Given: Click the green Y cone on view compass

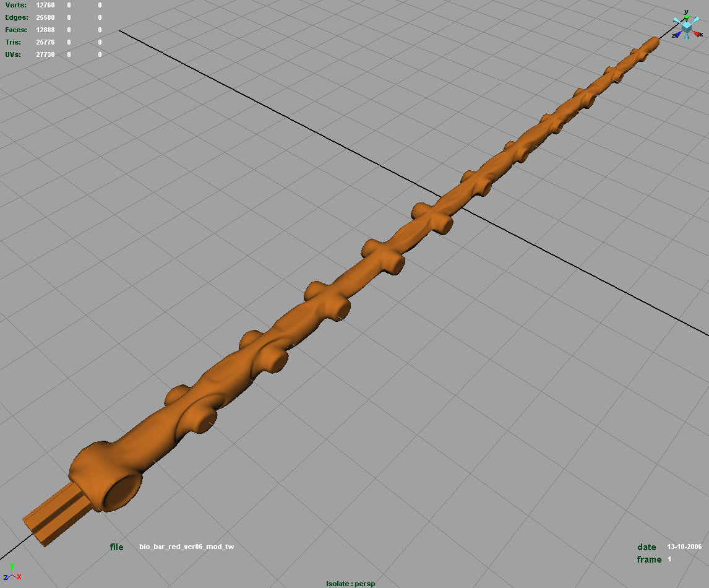Looking at the screenshot, I should (x=686, y=17).
